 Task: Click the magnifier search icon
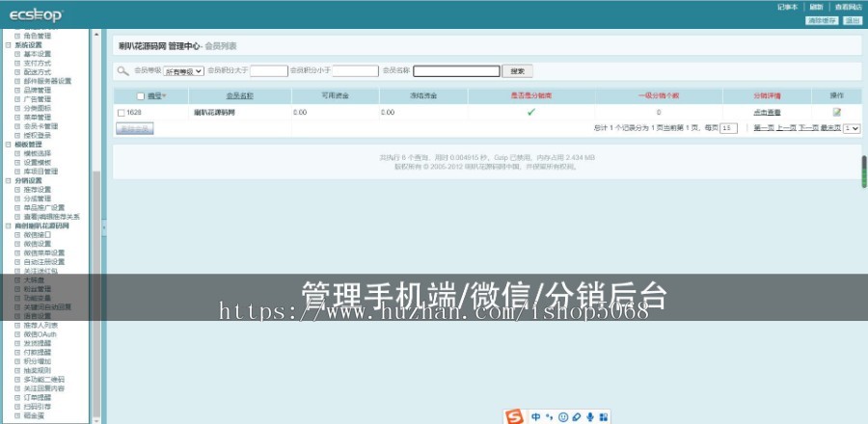pos(122,70)
